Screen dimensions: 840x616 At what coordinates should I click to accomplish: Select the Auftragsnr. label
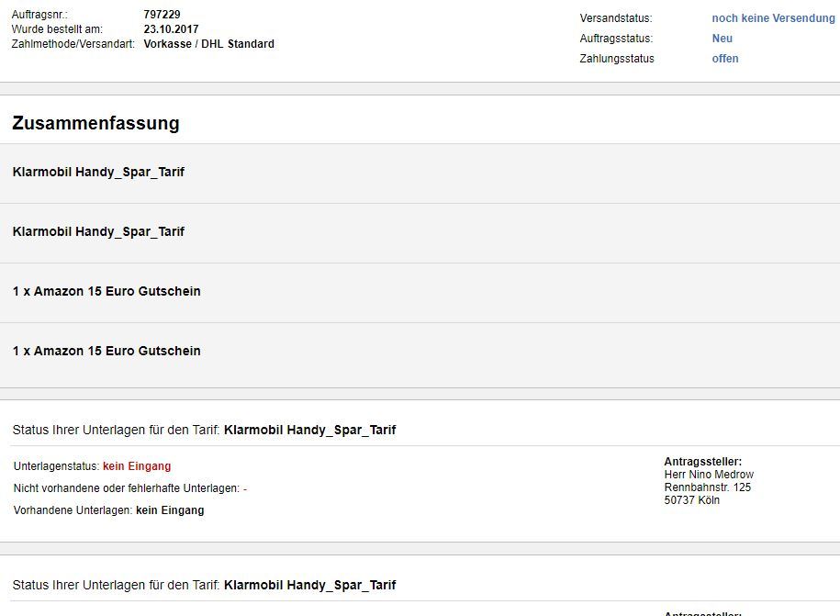(39, 15)
